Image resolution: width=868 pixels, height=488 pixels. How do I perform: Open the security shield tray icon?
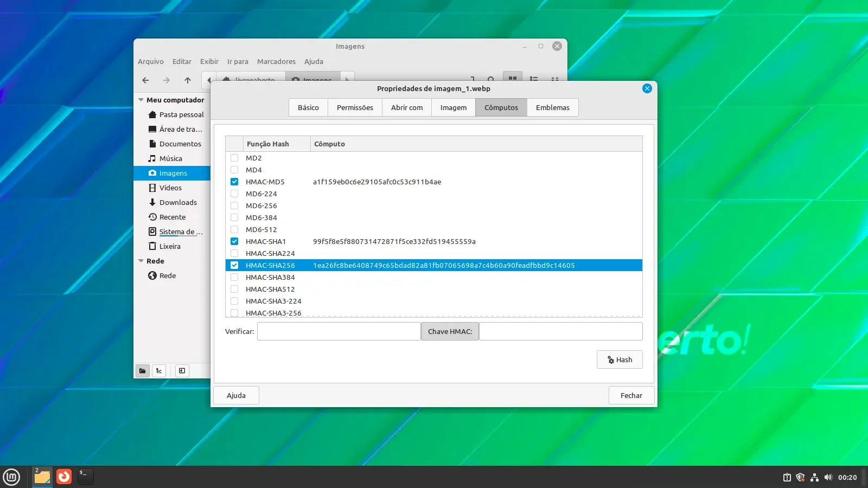(x=800, y=477)
